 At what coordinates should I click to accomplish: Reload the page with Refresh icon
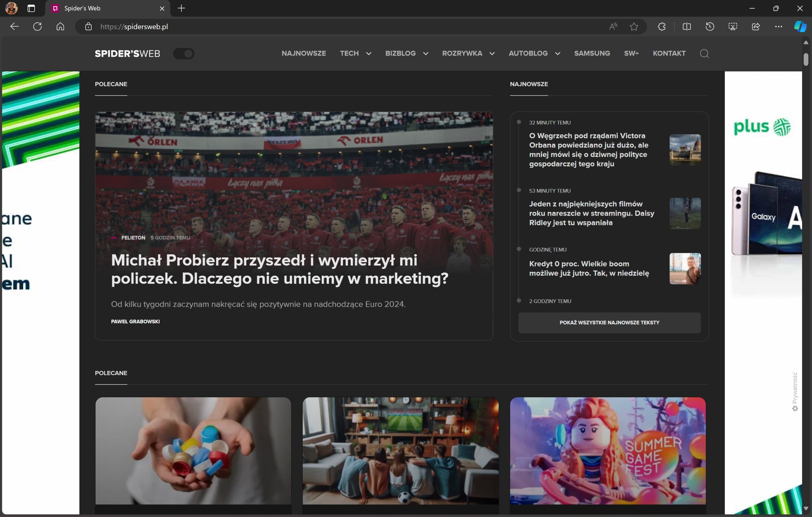(x=37, y=27)
